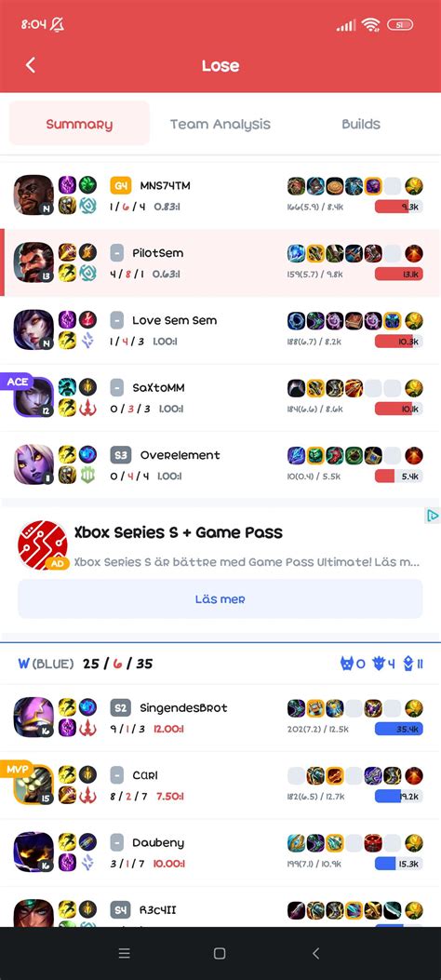
Task: Click the S2 rank badge beside SingendesBrot
Action: click(x=121, y=708)
